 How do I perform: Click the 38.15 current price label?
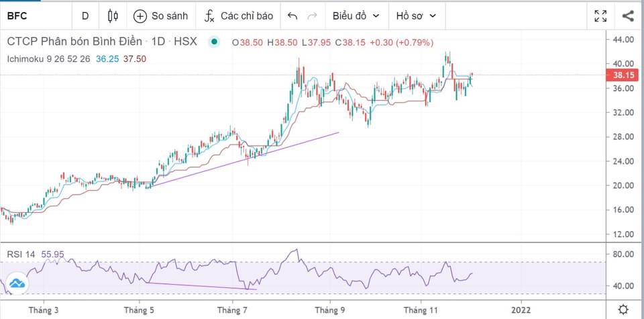click(623, 75)
